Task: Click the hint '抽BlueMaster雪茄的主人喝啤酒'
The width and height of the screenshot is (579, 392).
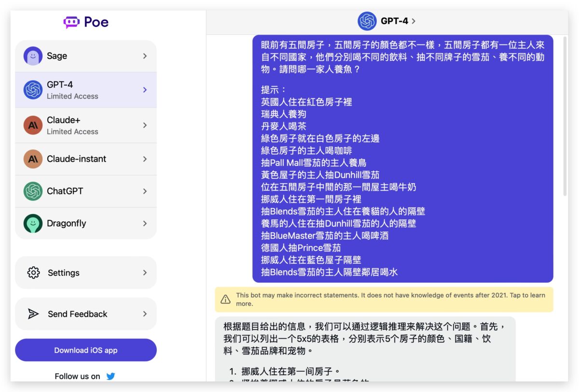Action: click(325, 236)
